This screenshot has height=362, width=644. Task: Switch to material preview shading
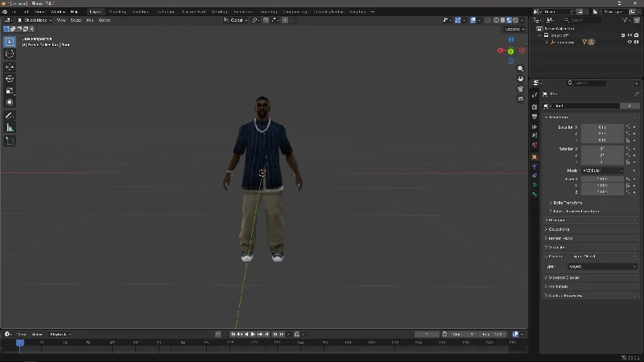(510, 20)
